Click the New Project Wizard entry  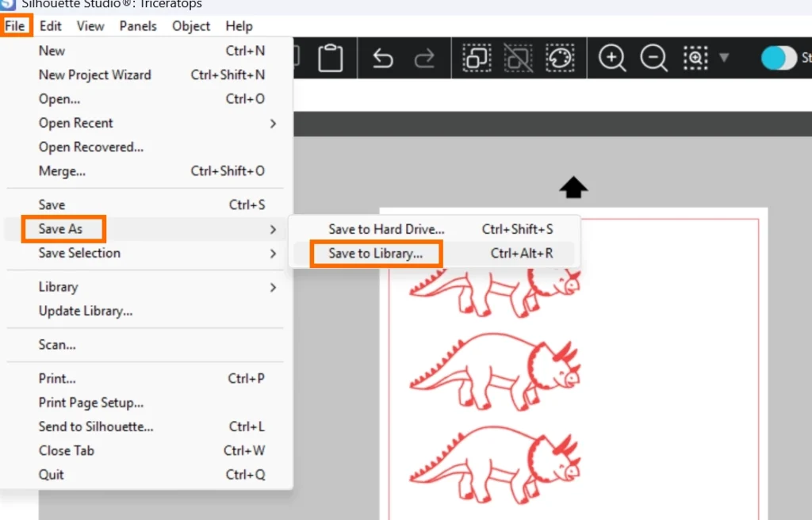click(94, 75)
